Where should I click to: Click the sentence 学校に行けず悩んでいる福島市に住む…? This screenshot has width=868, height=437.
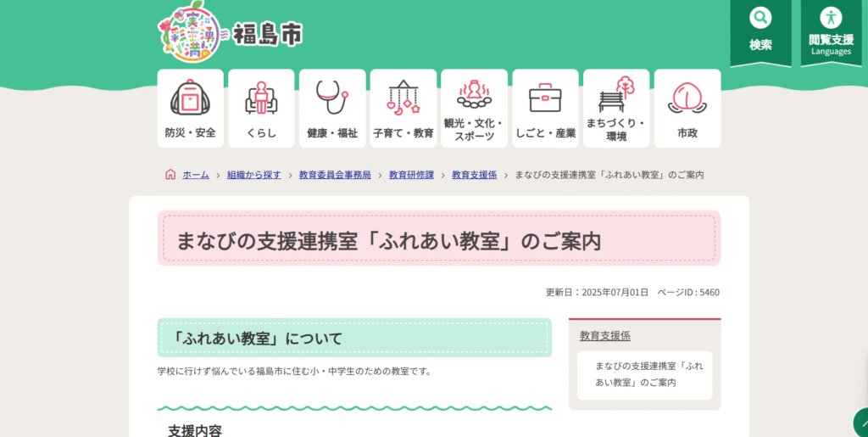click(x=294, y=371)
